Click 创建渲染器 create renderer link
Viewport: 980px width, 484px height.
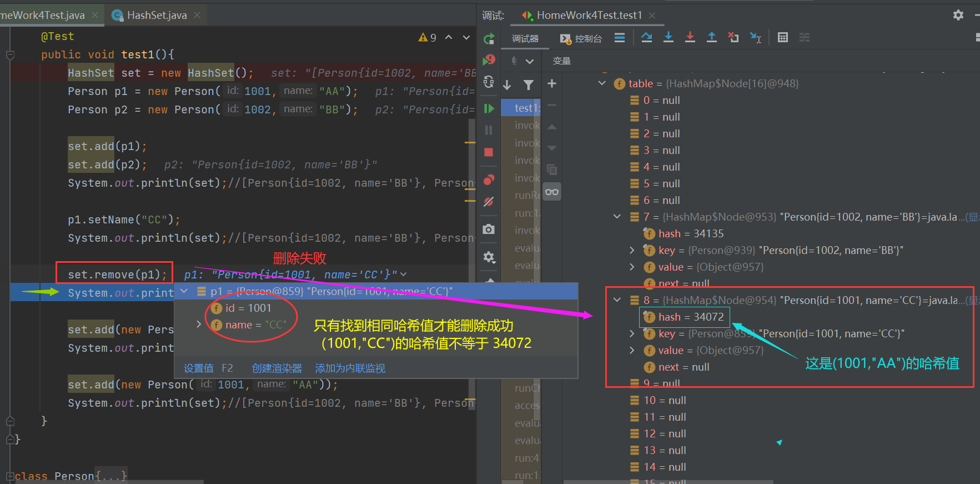click(x=277, y=368)
